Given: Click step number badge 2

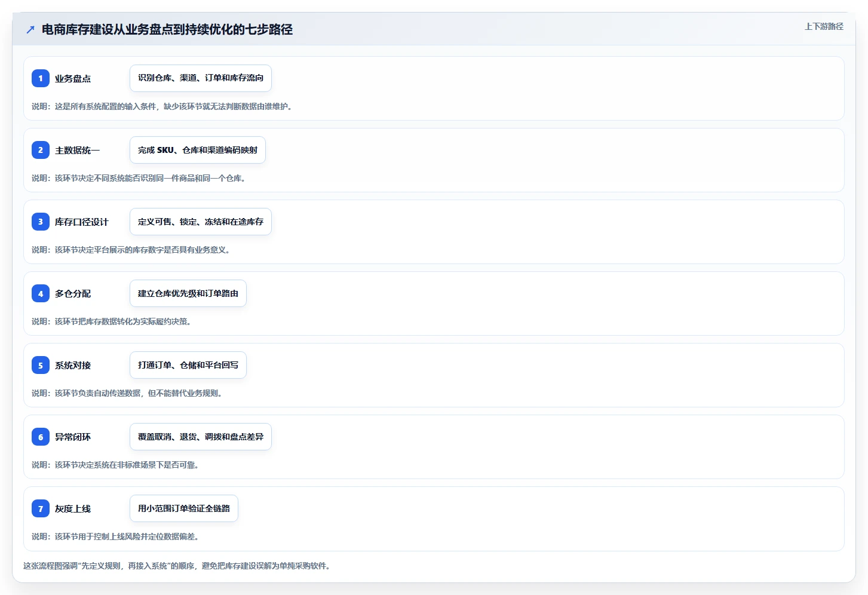Looking at the screenshot, I should pos(41,150).
